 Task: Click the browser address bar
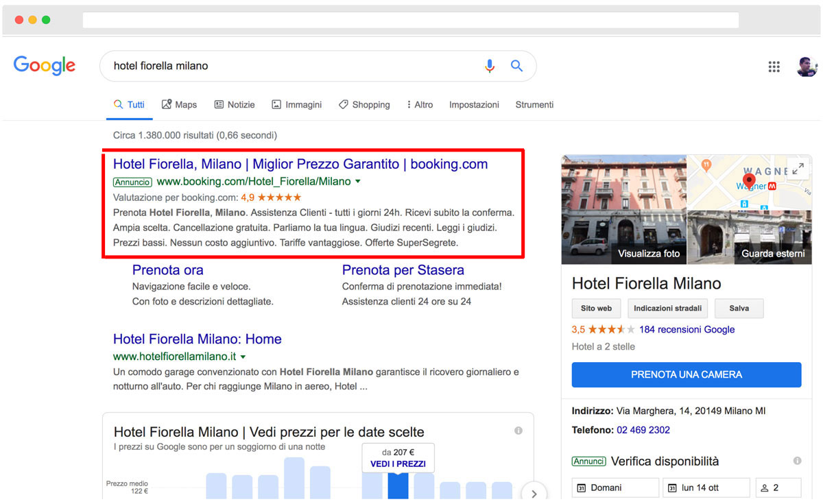click(x=411, y=20)
